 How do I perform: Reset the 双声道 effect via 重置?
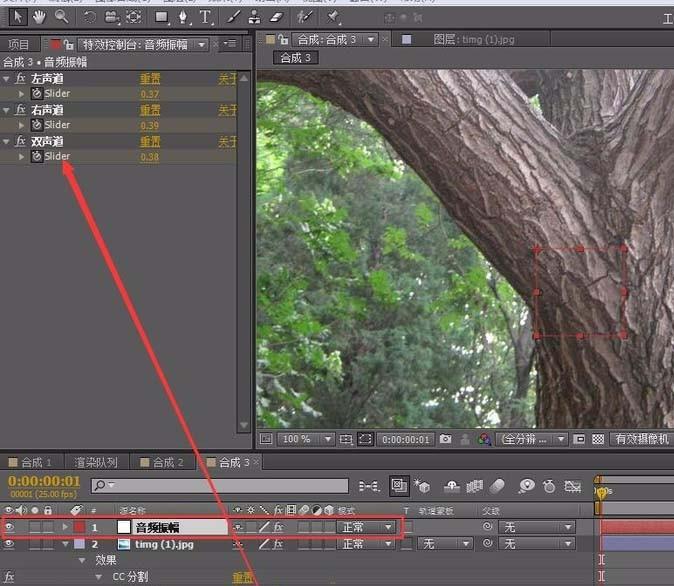coord(150,142)
